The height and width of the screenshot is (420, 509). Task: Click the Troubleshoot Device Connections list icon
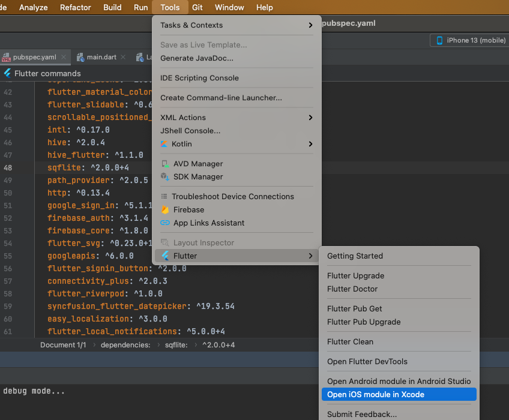[x=164, y=197]
